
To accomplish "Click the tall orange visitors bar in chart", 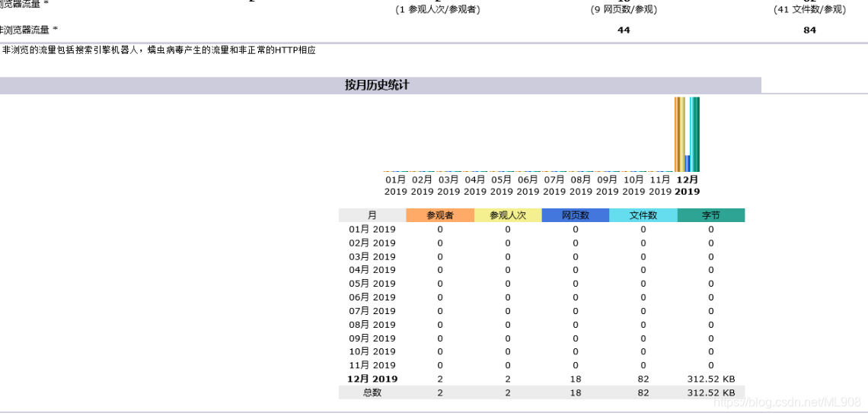I will pos(676,135).
